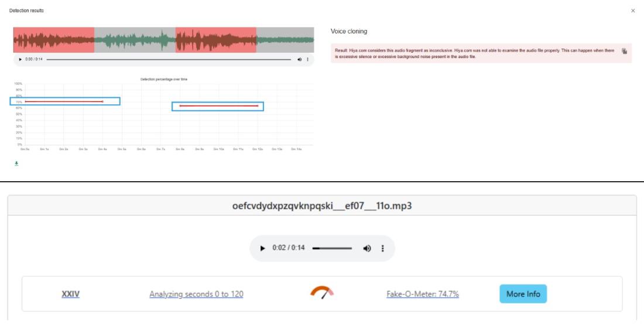Mute the top audio player volume

coord(300,59)
